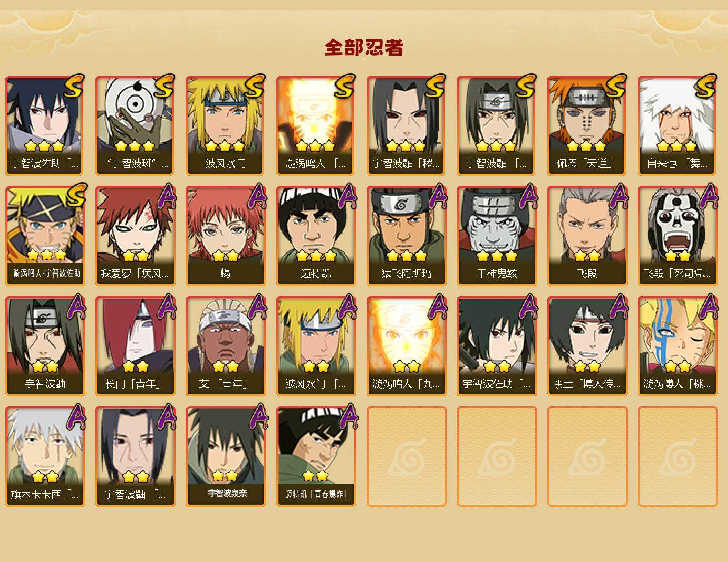Open the 猿飞阿斯玛 ninja card
Image resolution: width=728 pixels, height=562 pixels.
pos(406,236)
